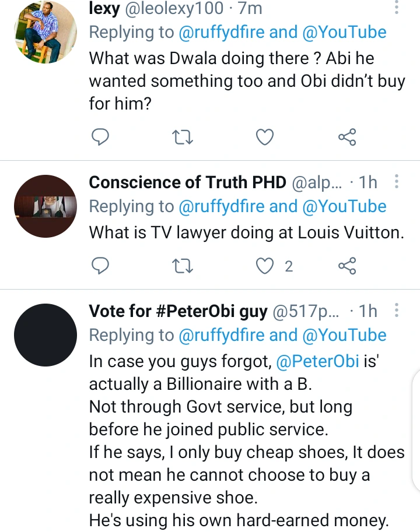Retweet lexy's tweet about Dwala
Image resolution: width=420 pixels, height=532 pixels.
183,138
